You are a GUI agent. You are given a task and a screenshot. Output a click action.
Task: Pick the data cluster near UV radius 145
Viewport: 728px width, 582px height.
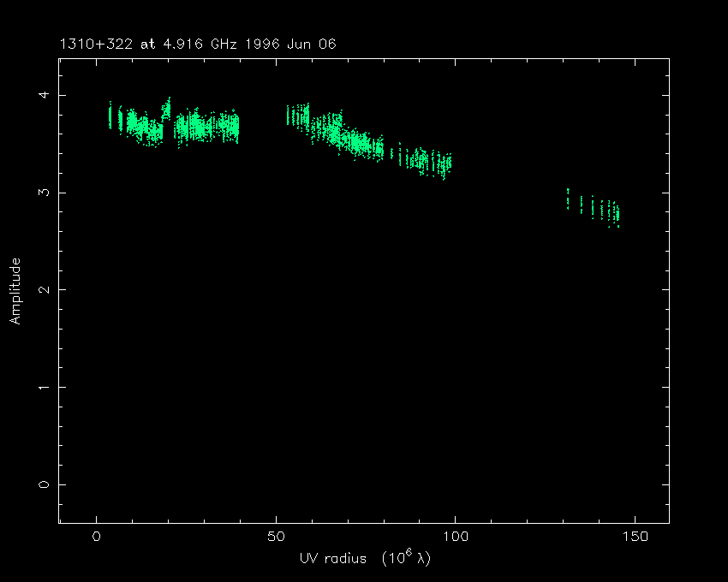coord(615,212)
